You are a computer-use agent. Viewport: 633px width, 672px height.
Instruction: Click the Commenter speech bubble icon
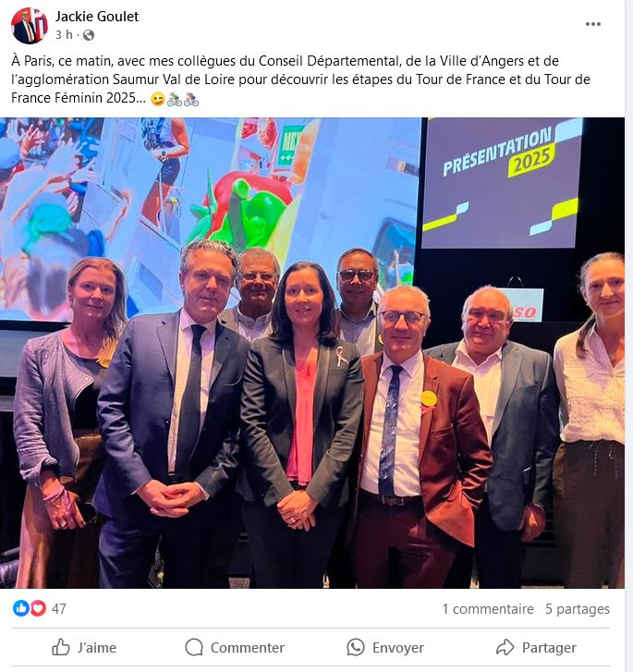coord(194,647)
